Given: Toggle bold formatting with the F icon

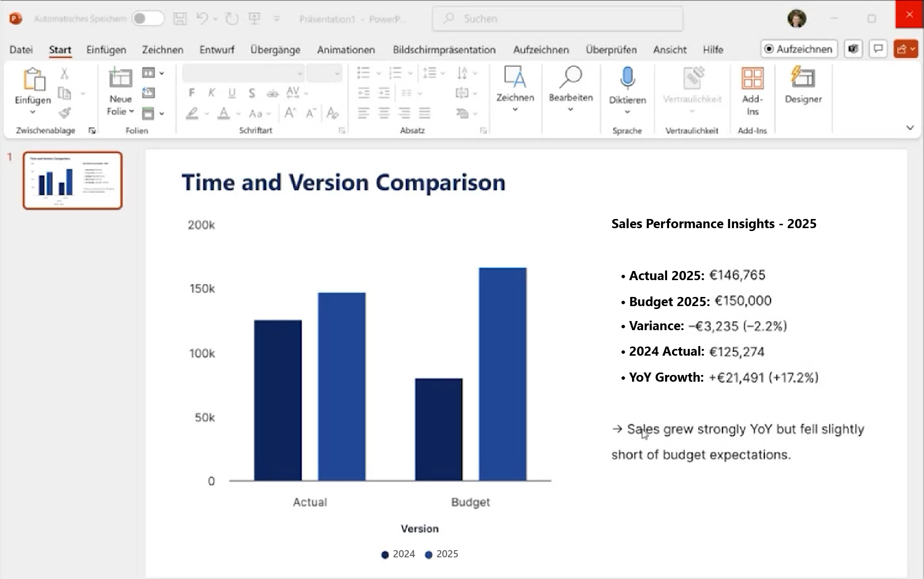Looking at the screenshot, I should pos(192,93).
